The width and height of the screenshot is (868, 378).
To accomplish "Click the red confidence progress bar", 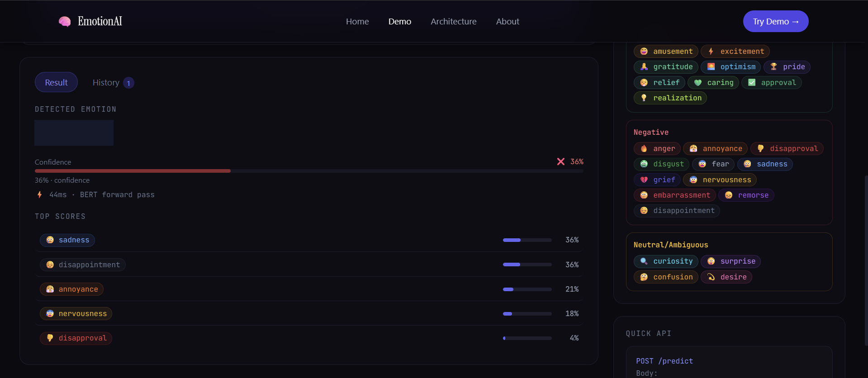I will pos(309,171).
